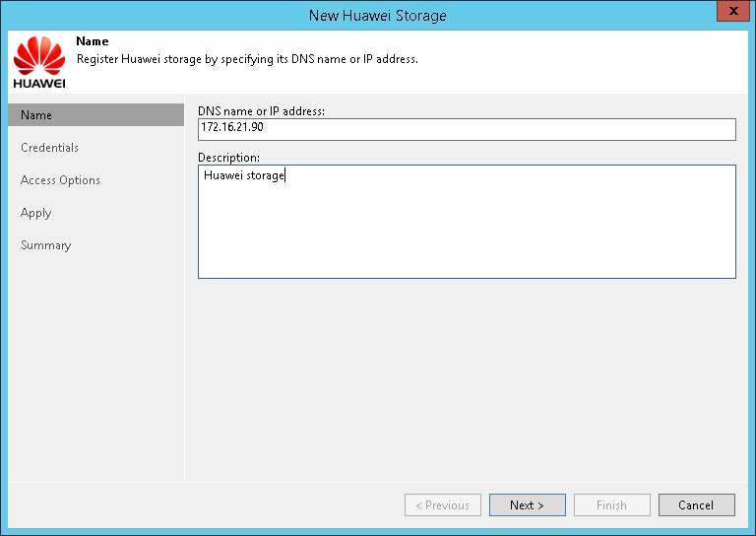Open the Access Options step
This screenshot has height=536, width=756.
(60, 180)
